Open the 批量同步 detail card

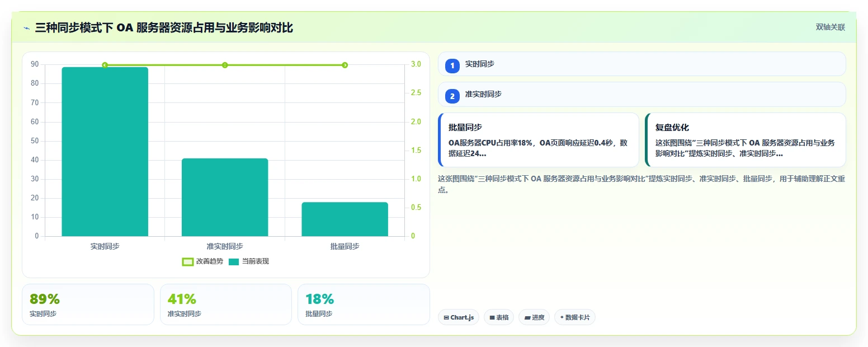point(538,140)
